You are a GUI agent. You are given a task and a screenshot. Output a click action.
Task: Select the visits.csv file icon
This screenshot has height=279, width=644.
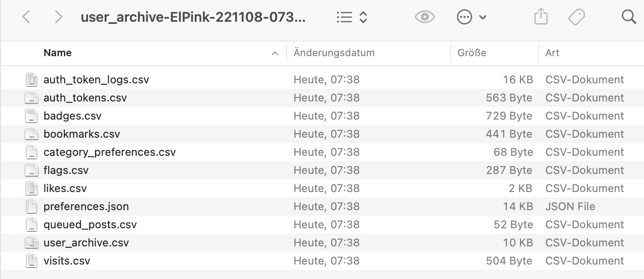pyautogui.click(x=31, y=261)
